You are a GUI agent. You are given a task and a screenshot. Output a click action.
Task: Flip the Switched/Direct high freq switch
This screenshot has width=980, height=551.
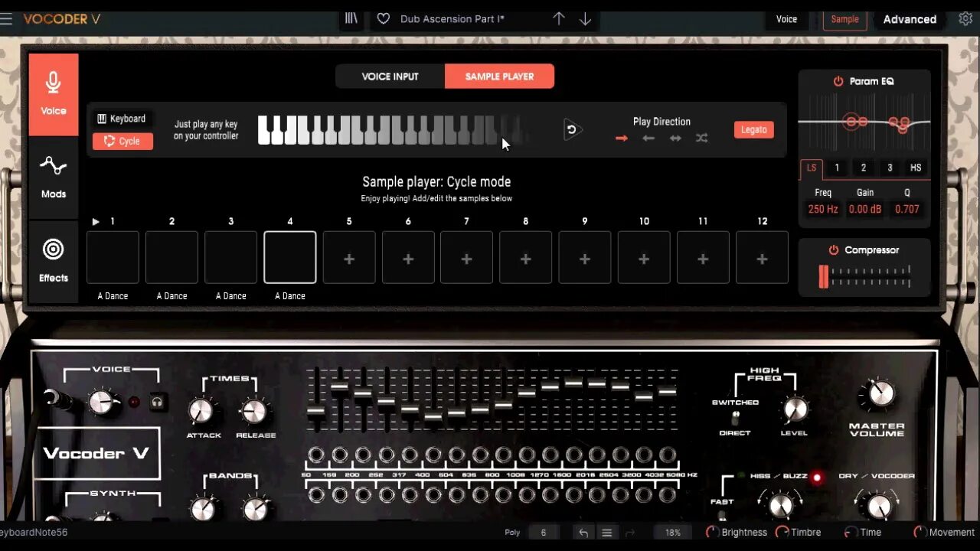pos(735,418)
